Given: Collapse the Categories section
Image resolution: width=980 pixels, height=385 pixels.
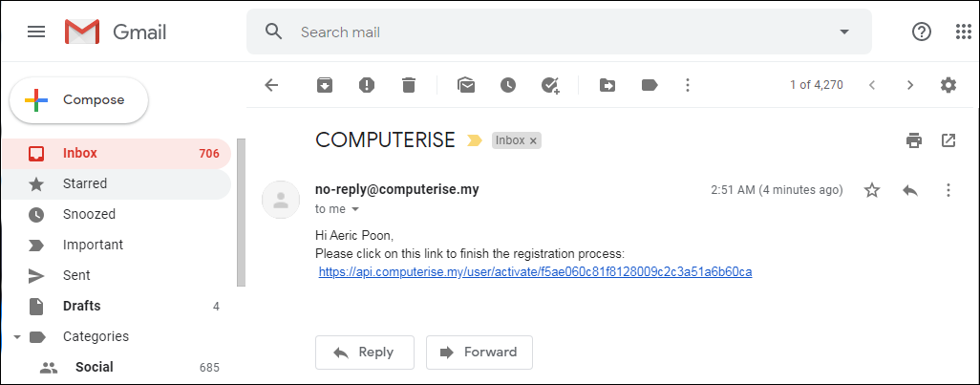Looking at the screenshot, I should (15, 336).
